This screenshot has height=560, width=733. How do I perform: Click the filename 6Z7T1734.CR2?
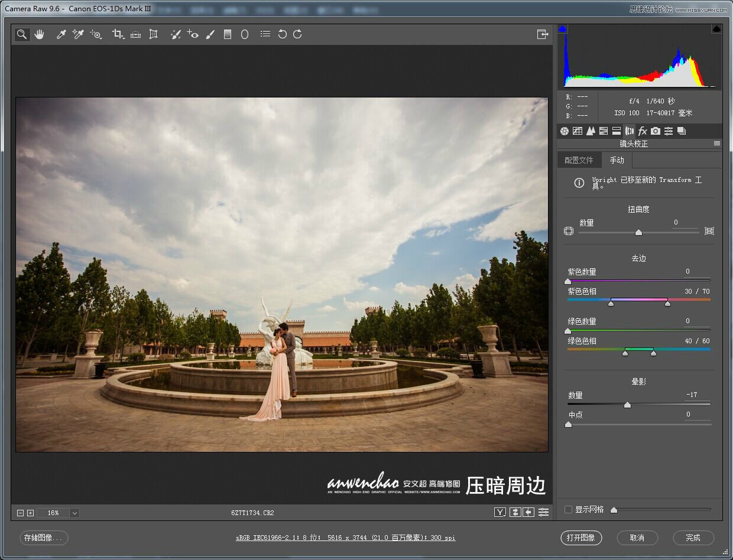tap(253, 513)
